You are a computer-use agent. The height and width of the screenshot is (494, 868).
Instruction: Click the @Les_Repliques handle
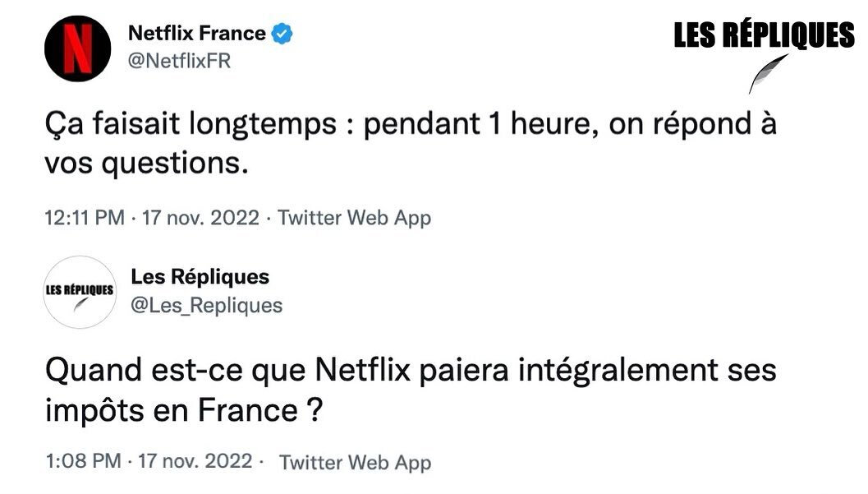point(206,306)
